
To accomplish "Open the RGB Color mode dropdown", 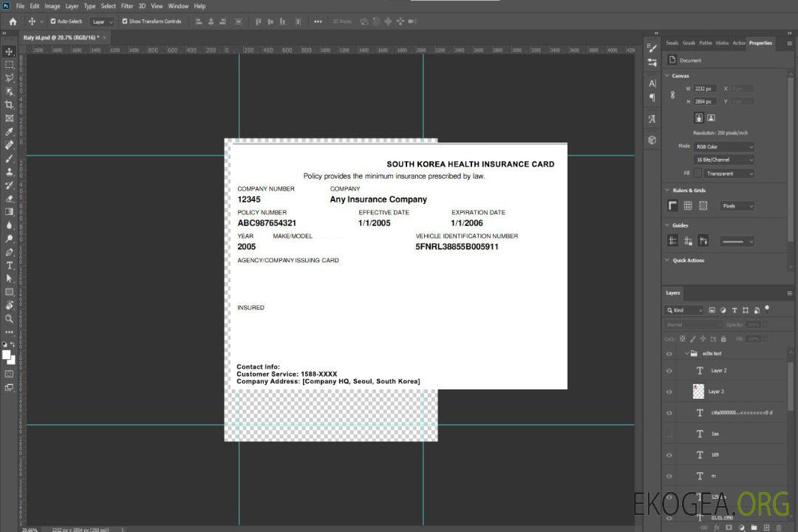I will (x=723, y=146).
